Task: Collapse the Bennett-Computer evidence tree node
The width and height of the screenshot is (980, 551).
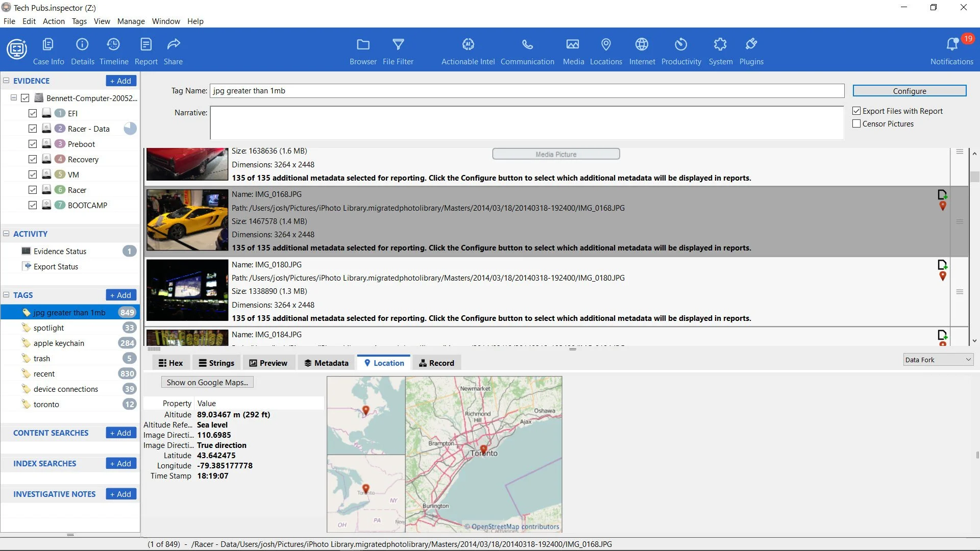Action: (14, 97)
